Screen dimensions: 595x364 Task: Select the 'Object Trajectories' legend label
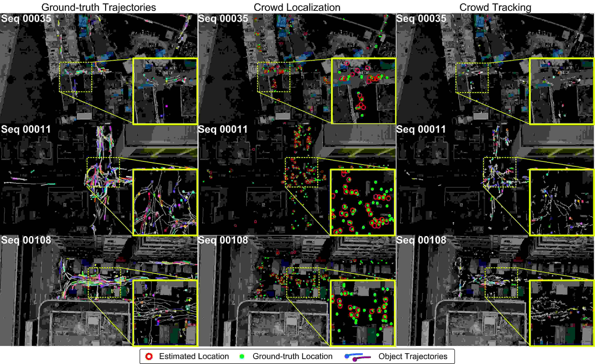coord(413,356)
